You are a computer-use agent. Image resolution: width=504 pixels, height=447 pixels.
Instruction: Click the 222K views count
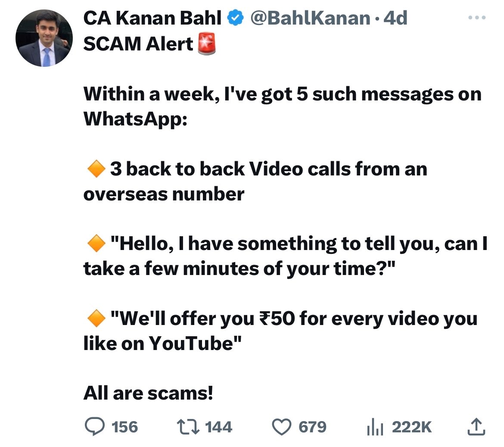(x=411, y=427)
